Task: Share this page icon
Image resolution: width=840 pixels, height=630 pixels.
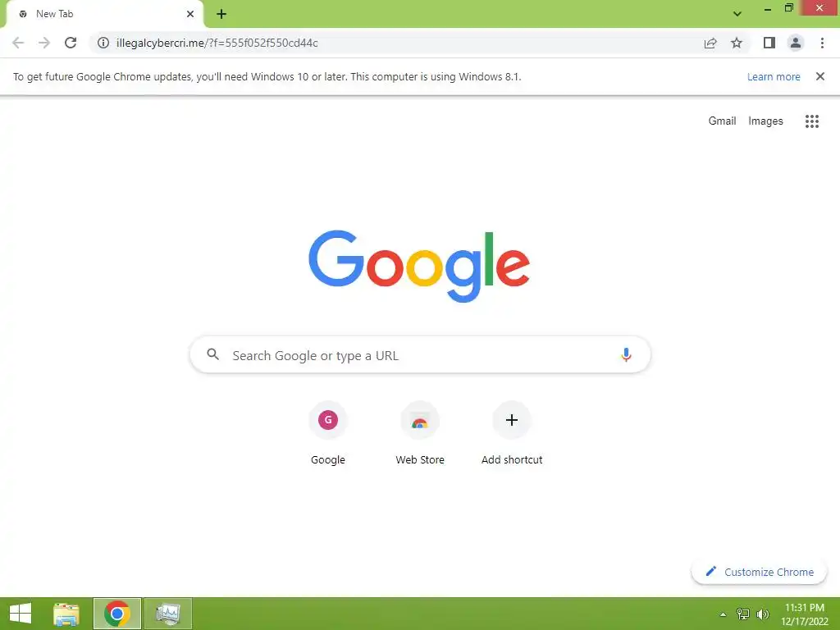Action: [x=710, y=43]
